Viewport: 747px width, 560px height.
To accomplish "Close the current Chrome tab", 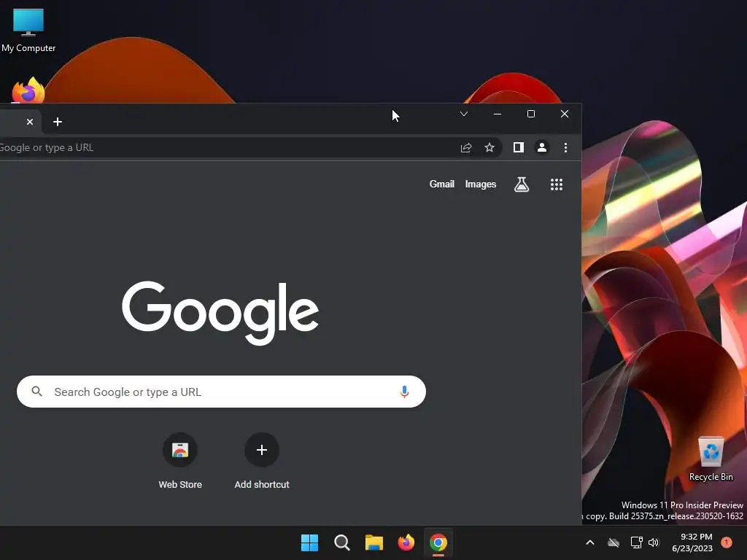I will coord(29,122).
